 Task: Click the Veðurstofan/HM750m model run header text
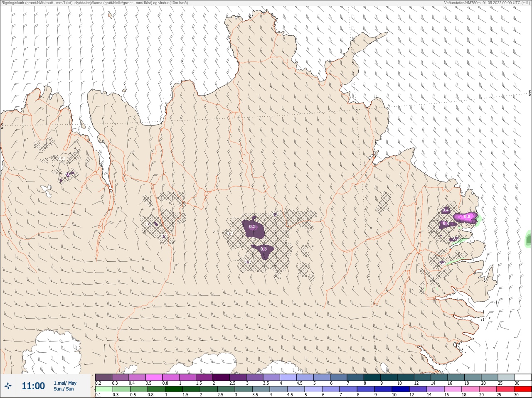click(x=487, y=3)
